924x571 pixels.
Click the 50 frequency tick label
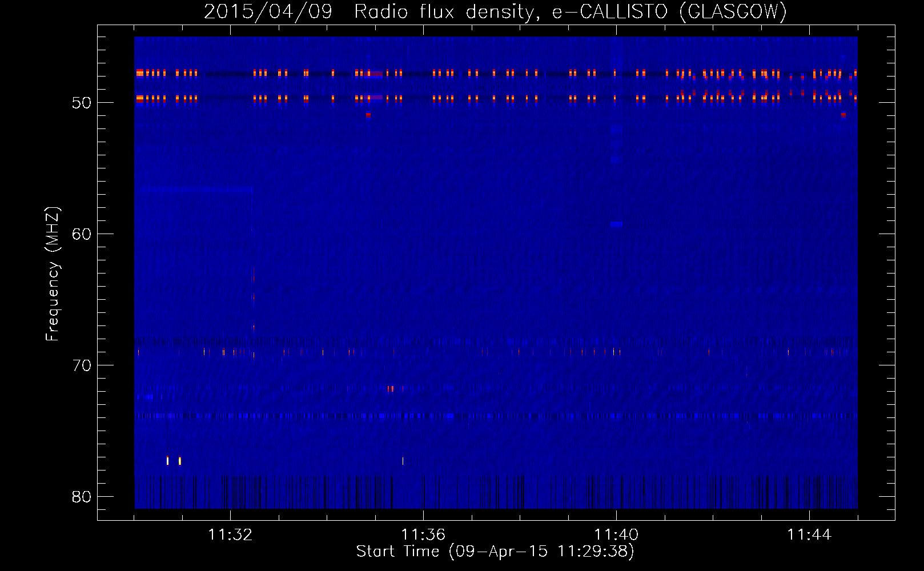point(82,103)
